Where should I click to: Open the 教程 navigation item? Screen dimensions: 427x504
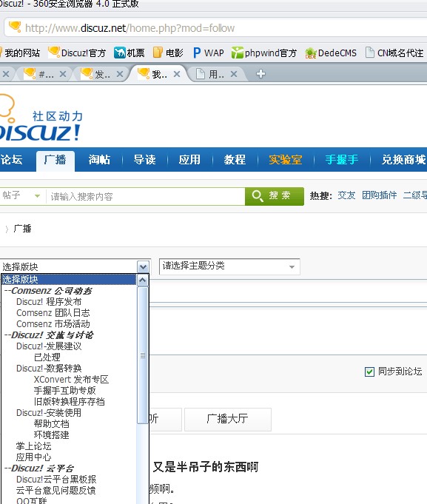click(x=235, y=159)
